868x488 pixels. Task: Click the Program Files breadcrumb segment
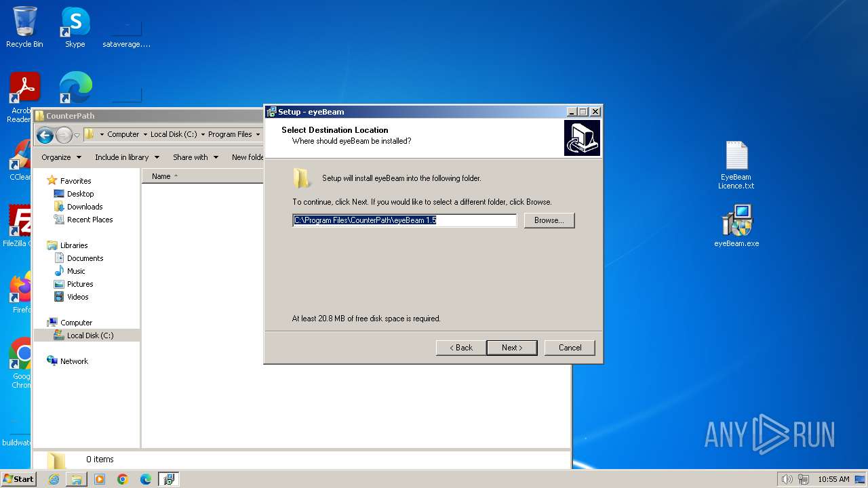point(230,134)
